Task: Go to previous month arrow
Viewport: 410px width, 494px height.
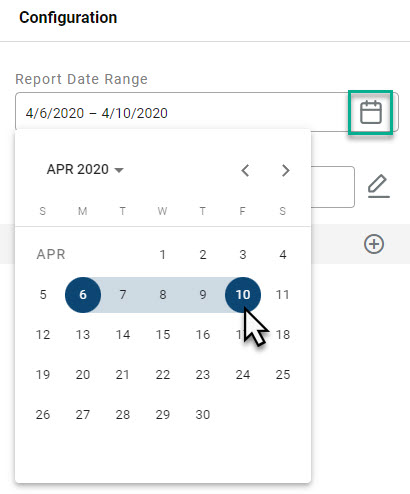Action: 245,170
